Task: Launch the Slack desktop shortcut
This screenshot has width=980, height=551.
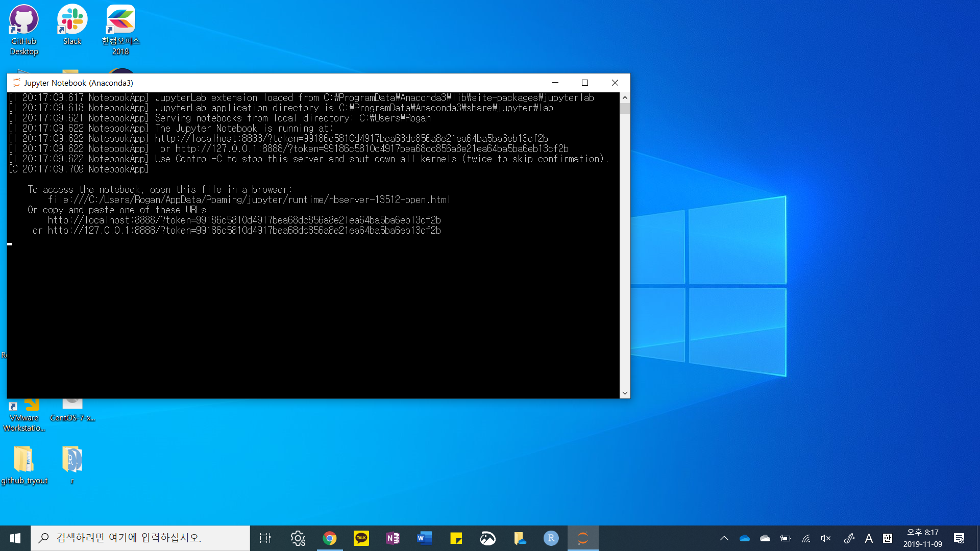Action: [72, 26]
